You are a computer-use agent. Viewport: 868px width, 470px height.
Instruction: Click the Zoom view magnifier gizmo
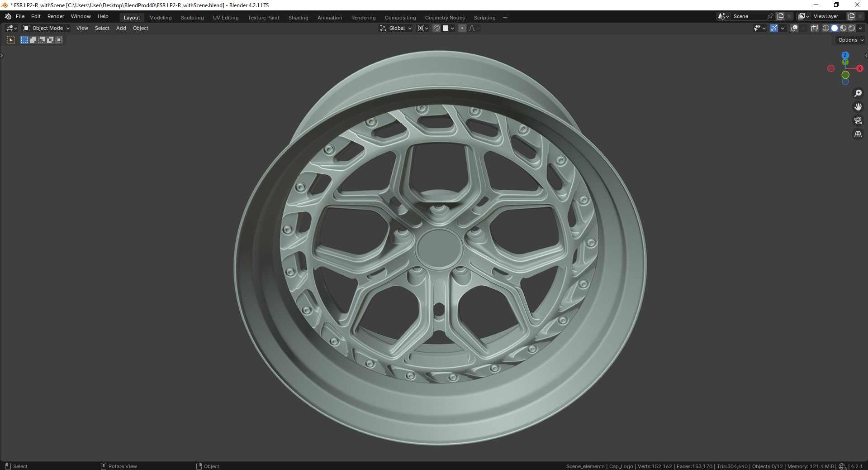point(858,93)
